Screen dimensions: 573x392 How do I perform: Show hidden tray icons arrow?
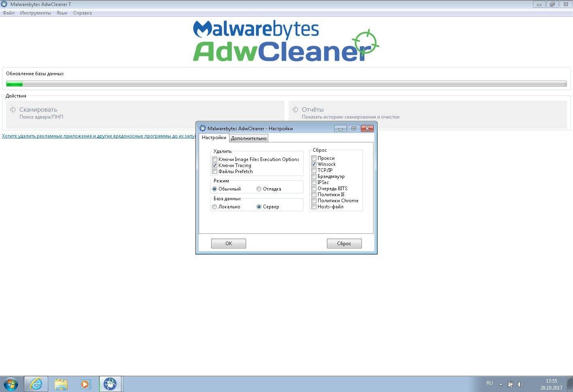coord(501,384)
